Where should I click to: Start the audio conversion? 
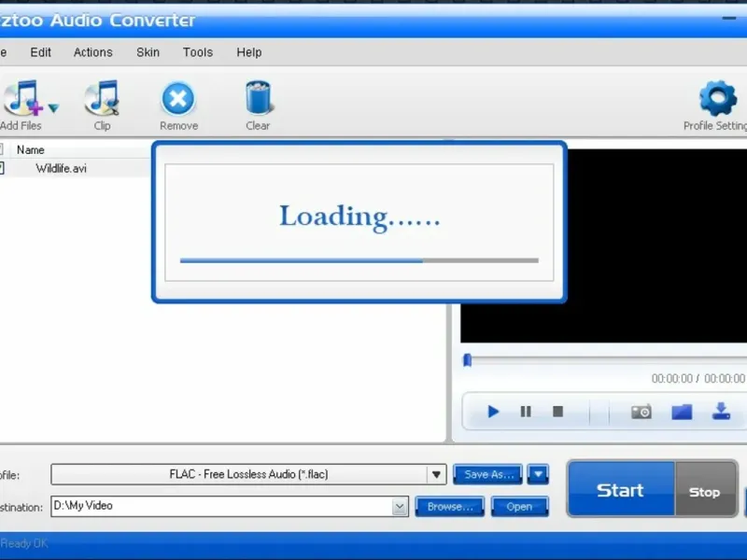point(621,489)
